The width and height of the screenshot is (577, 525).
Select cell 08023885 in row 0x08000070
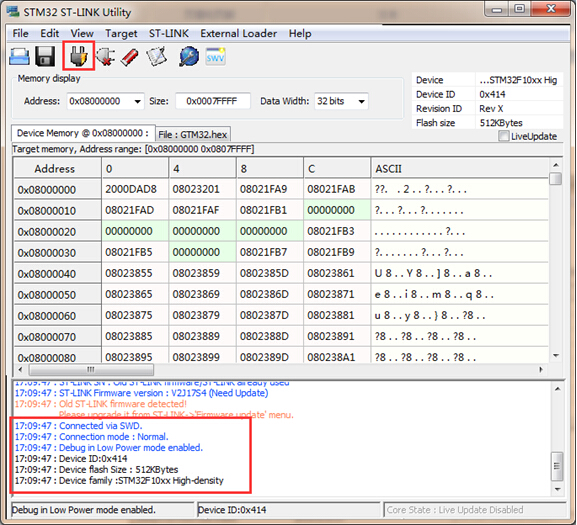(x=135, y=336)
